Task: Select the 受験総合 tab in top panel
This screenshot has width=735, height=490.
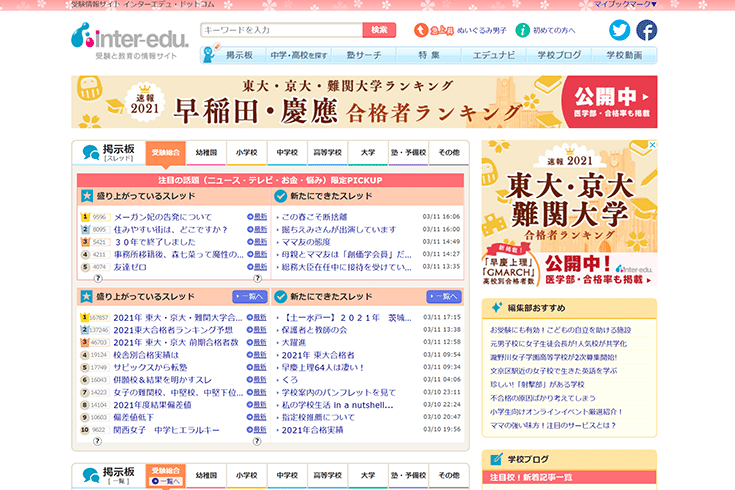Action: tap(165, 153)
